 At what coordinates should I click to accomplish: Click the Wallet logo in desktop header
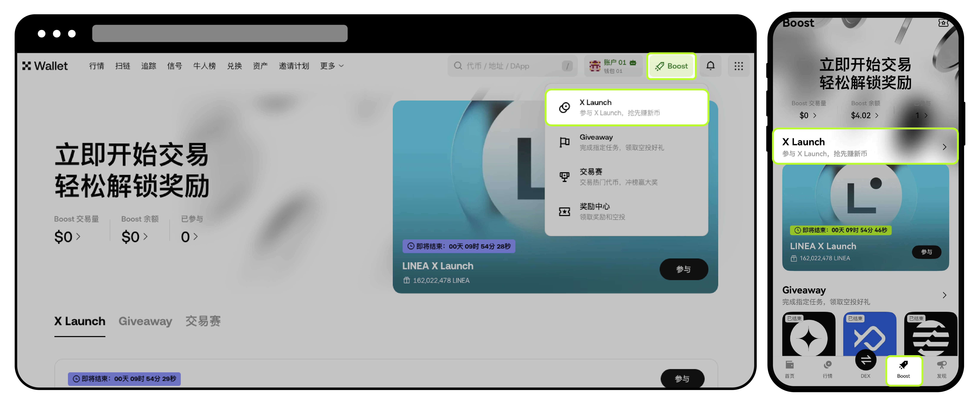(x=45, y=66)
